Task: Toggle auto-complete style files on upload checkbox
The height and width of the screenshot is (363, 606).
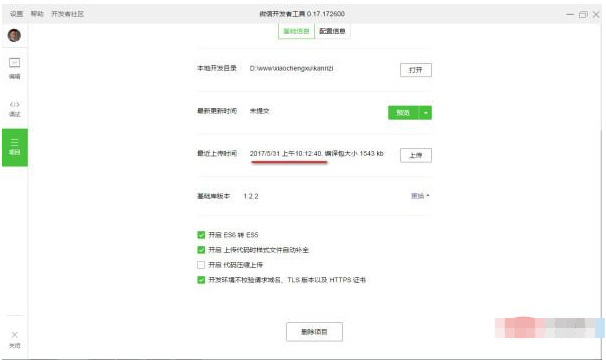Action: (201, 250)
